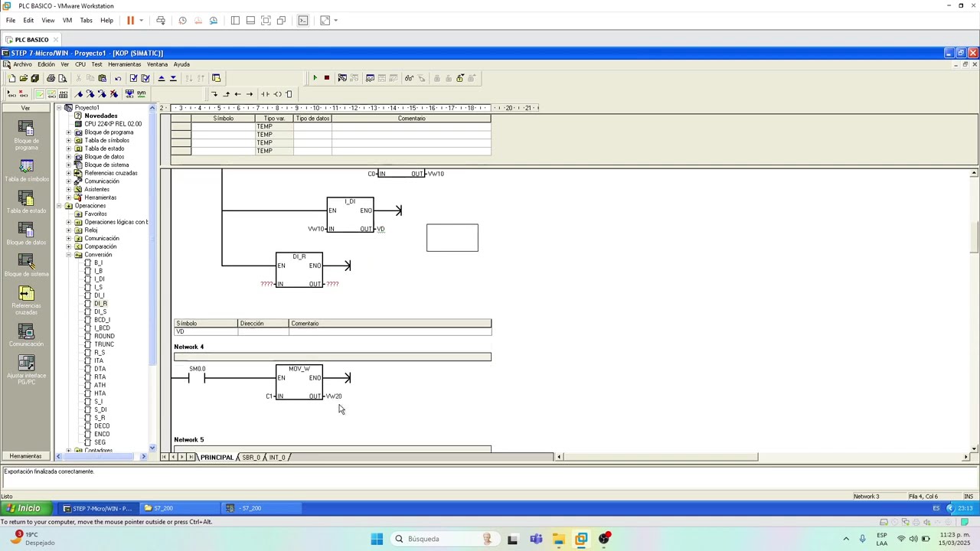The width and height of the screenshot is (980, 551).
Task: Click the VMware take snapshot clock icon
Action: click(x=182, y=21)
